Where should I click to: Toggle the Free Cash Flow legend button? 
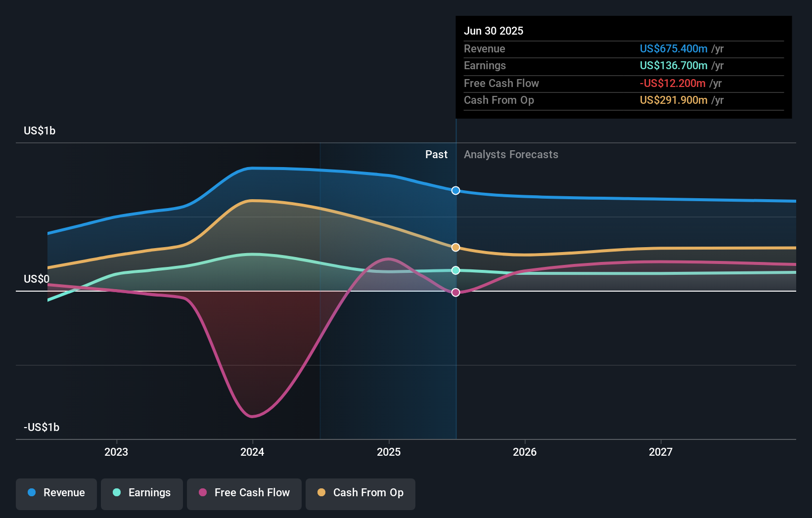tap(244, 494)
